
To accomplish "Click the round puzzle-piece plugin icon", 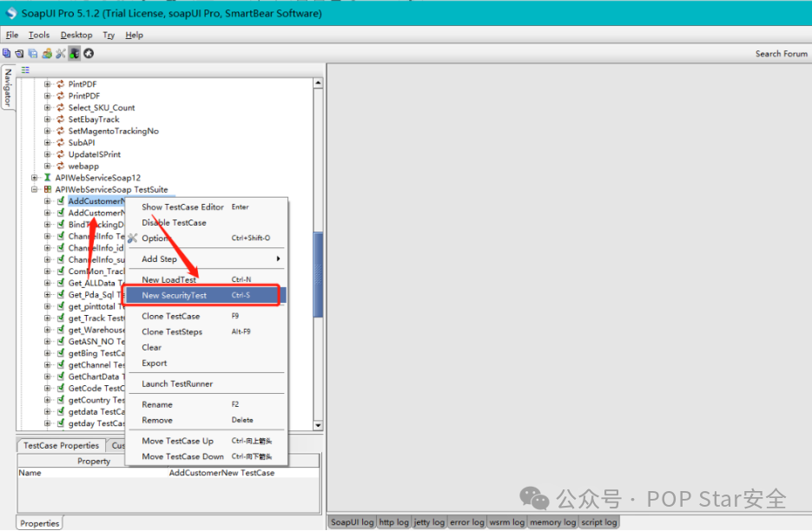I will 89,53.
